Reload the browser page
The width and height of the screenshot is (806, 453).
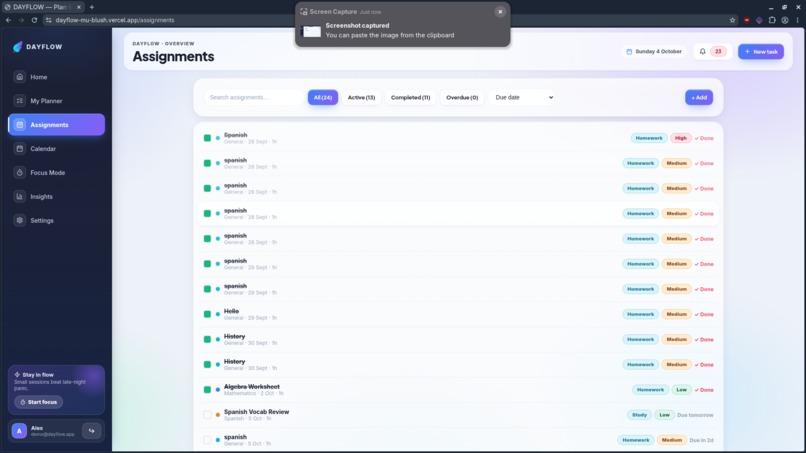point(34,20)
